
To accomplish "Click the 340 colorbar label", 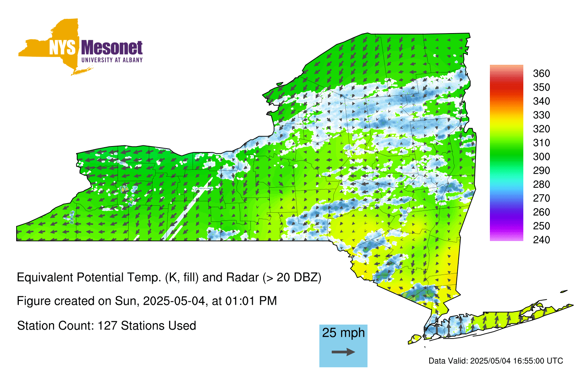I will pyautogui.click(x=541, y=101).
